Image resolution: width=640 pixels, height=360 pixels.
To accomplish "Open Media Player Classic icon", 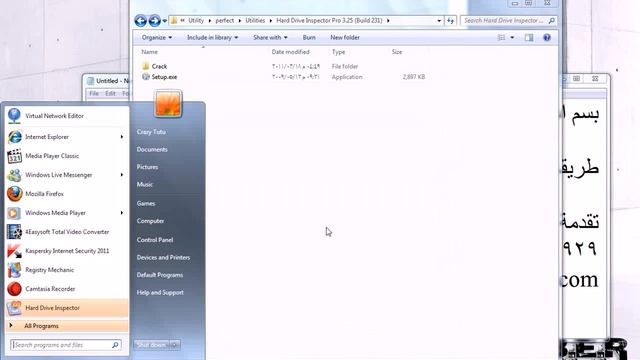I will (14, 156).
